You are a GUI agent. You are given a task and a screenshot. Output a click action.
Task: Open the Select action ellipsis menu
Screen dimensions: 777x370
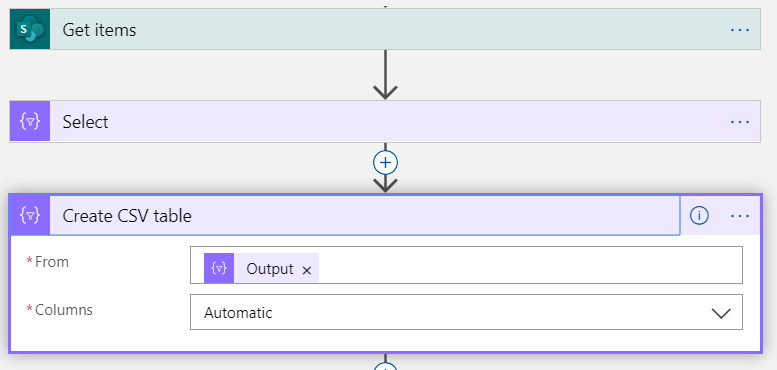click(x=740, y=122)
